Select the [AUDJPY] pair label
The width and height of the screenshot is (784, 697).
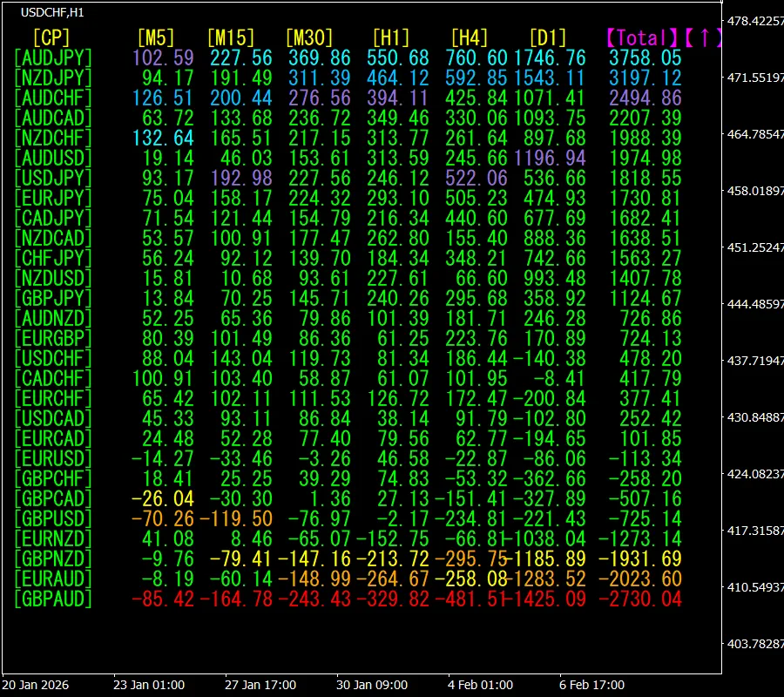pos(52,58)
